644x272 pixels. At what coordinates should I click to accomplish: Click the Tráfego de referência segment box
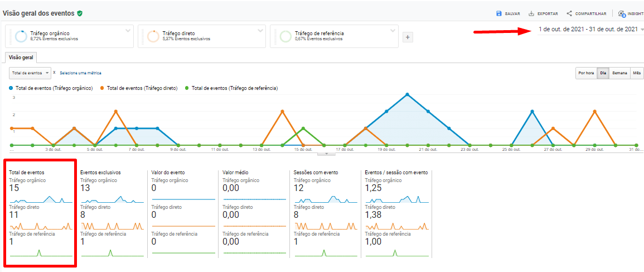point(335,36)
